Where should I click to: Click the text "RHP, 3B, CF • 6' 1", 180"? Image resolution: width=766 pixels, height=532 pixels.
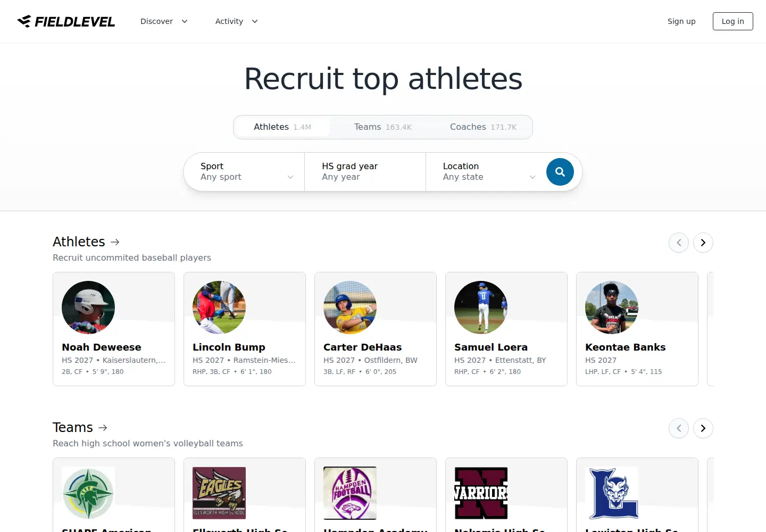pos(232,372)
